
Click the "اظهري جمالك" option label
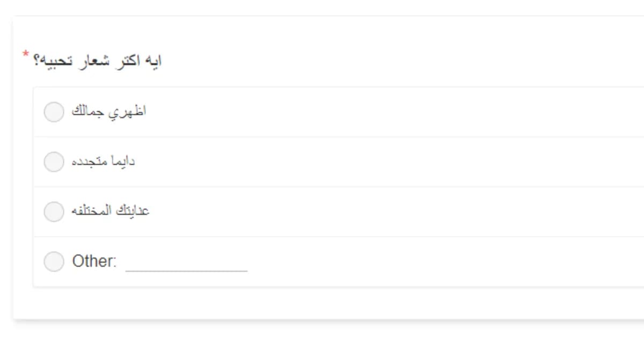coord(110,111)
